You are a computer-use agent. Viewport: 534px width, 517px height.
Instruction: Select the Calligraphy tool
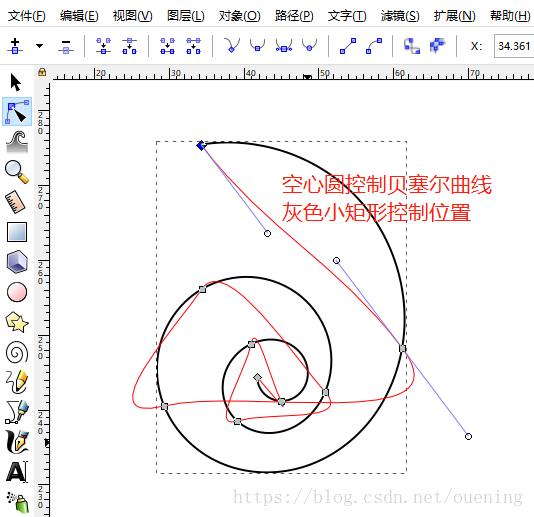click(x=17, y=442)
